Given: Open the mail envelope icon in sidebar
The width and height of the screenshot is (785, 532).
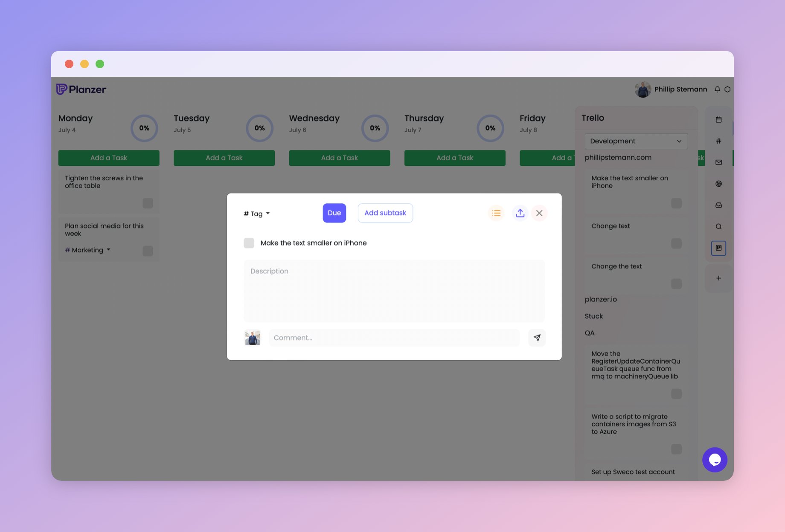Looking at the screenshot, I should [719, 162].
